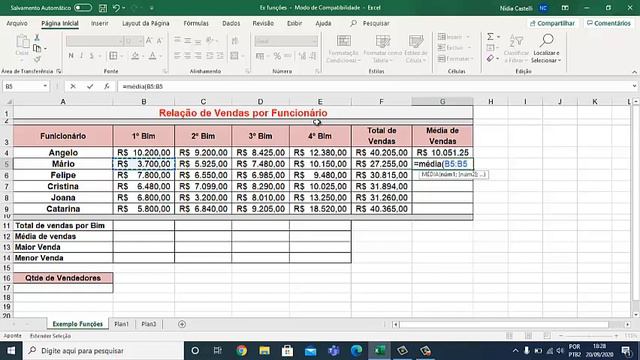Image resolution: width=640 pixels, height=360 pixels.
Task: Click the Pesquisar search box in ribbon
Action: tap(370, 23)
